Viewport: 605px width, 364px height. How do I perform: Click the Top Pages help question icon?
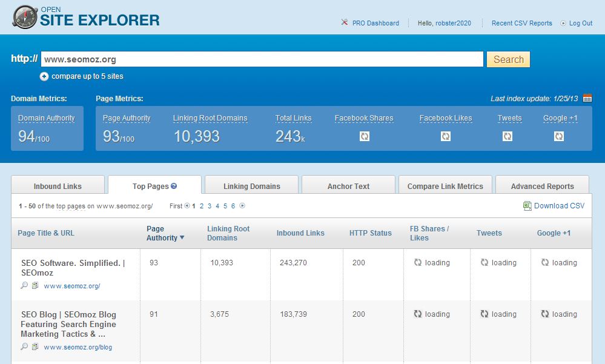click(x=174, y=187)
